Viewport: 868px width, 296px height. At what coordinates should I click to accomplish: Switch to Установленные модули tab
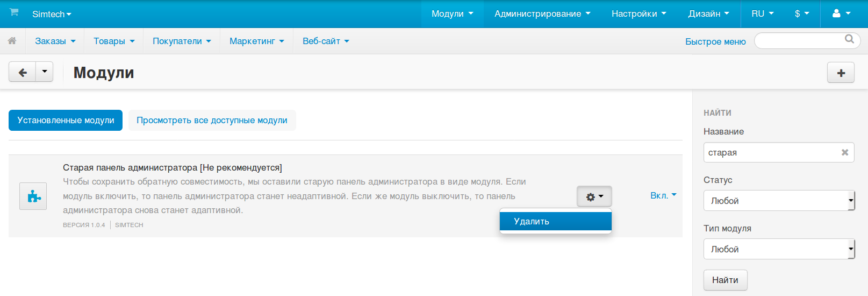pos(66,121)
